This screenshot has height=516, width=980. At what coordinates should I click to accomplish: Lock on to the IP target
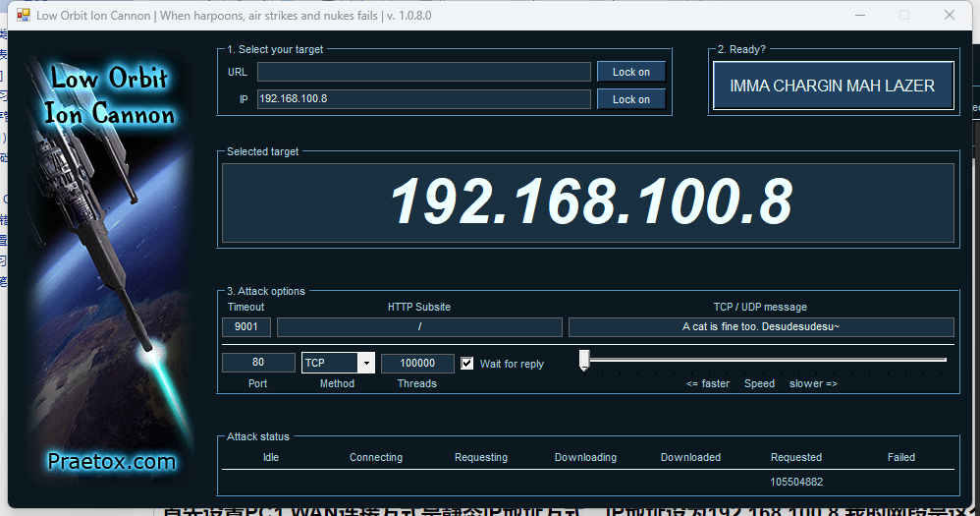coord(630,99)
